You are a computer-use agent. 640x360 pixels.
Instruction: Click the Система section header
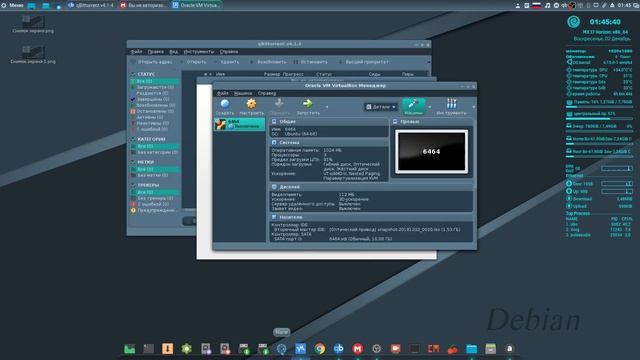pyautogui.click(x=289, y=142)
